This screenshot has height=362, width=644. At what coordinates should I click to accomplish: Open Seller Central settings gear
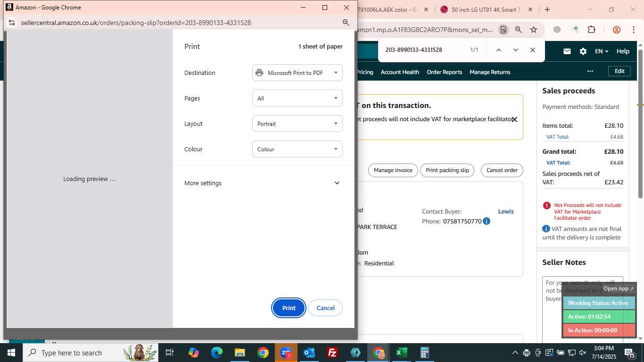tap(583, 51)
